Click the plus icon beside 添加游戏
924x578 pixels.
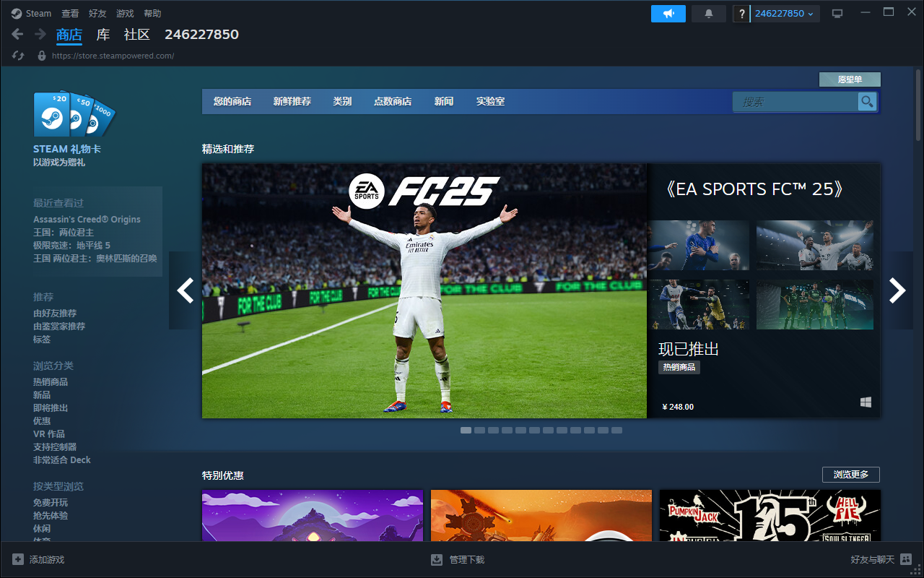18,559
